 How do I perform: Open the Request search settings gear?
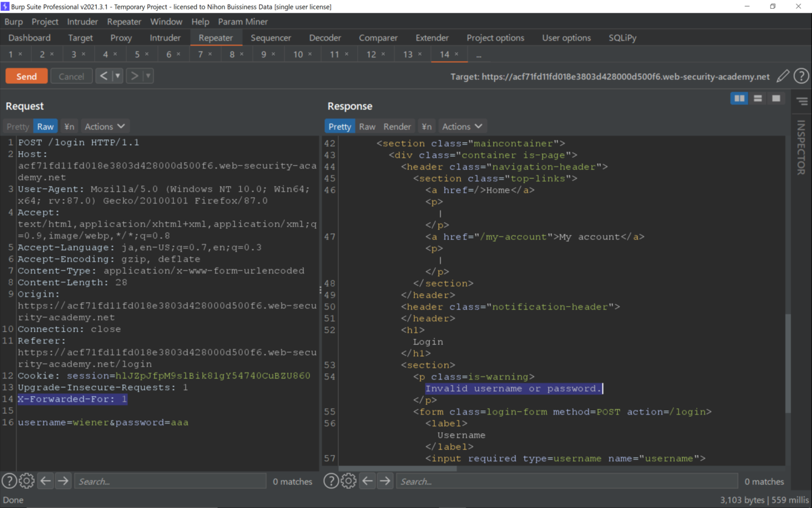click(26, 481)
